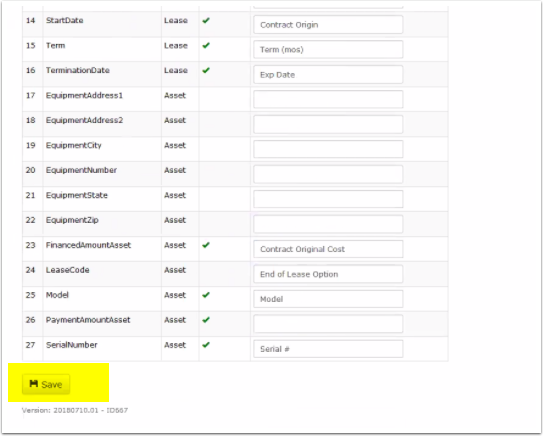This screenshot has height=436, width=543.
Task: Click the green checkmark in SerialNumber row
Action: (206, 345)
